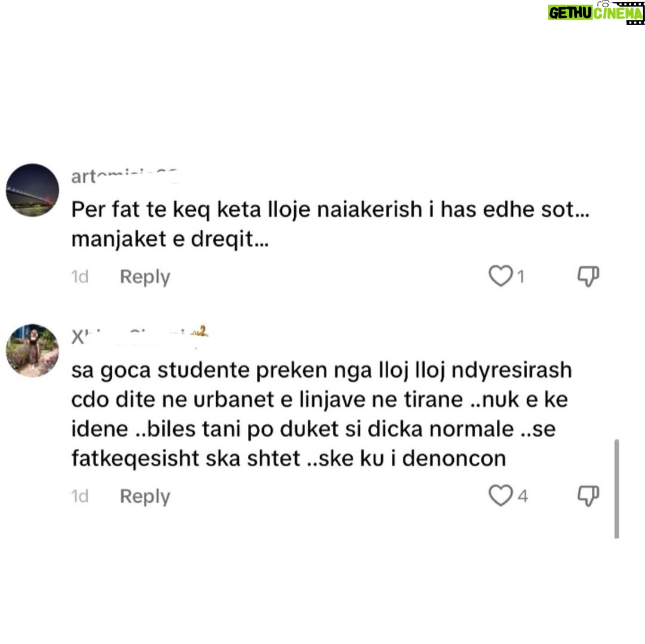
Task: Like the comment starting 'Per fat te keq'
Action: [500, 276]
